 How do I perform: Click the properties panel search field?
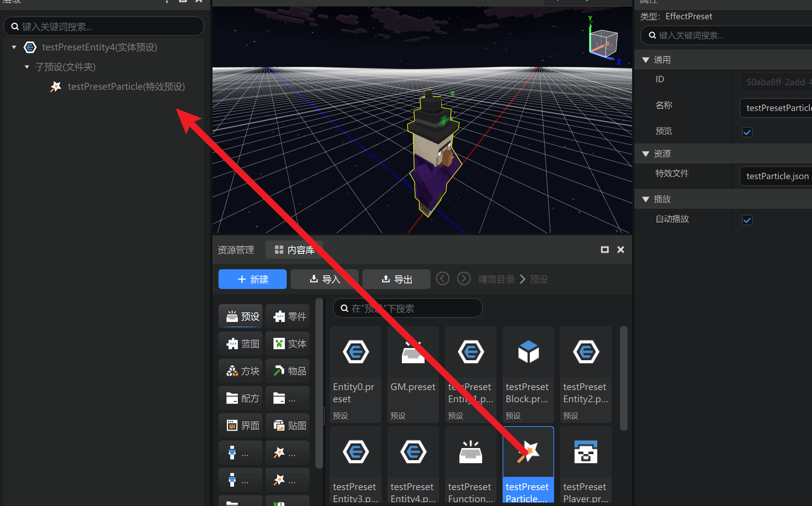tap(726, 35)
